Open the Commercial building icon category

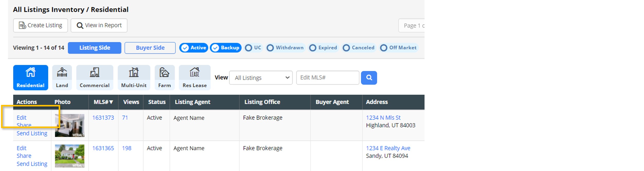pos(94,73)
